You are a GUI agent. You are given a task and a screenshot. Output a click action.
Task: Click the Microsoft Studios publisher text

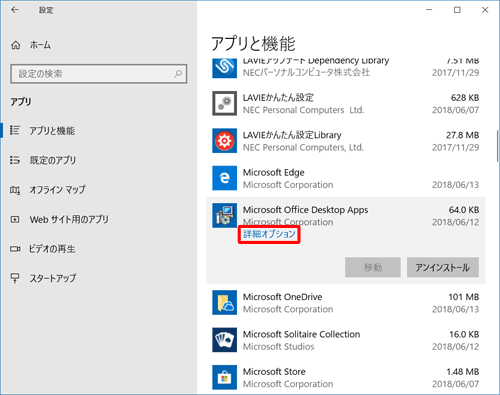[x=278, y=347]
